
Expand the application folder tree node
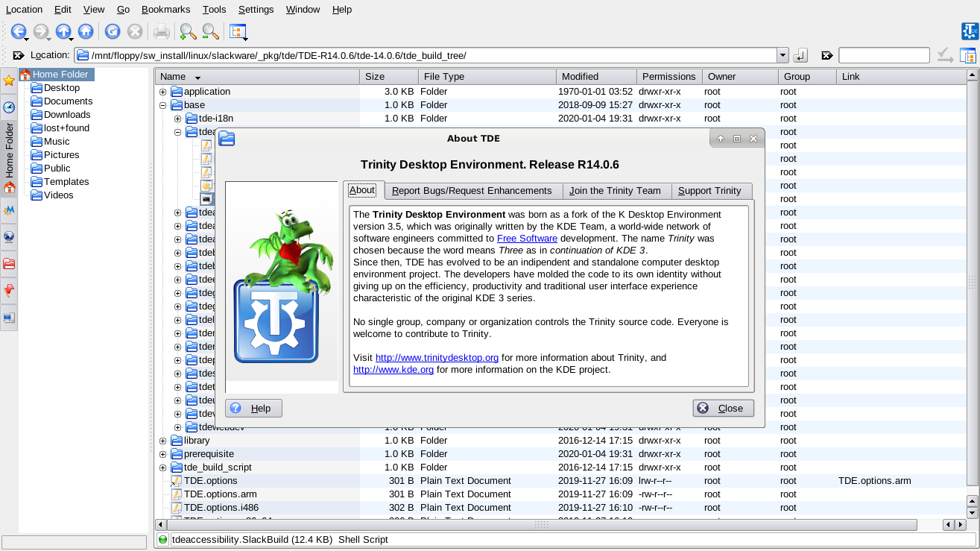[163, 92]
